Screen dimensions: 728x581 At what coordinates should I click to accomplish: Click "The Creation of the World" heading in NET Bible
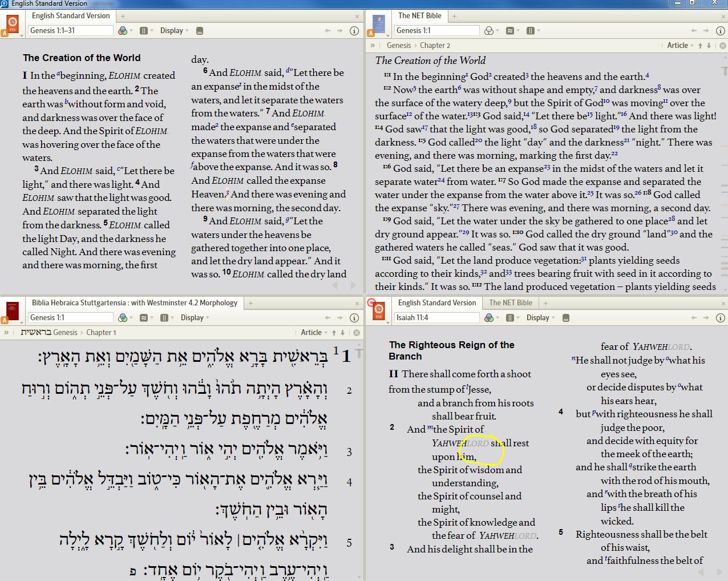[431, 60]
